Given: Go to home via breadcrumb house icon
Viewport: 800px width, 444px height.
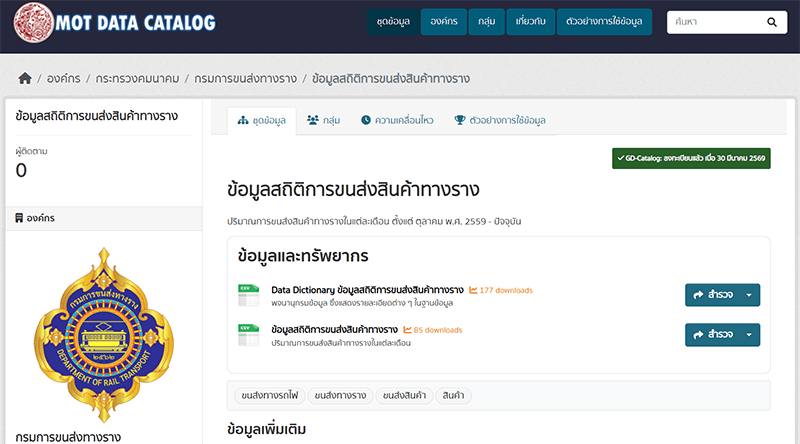Looking at the screenshot, I should 25,78.
